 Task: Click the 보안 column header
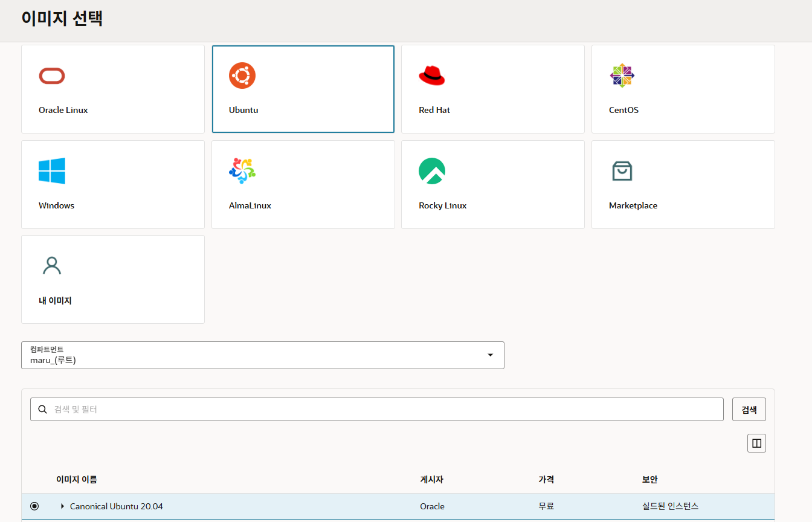pos(649,480)
